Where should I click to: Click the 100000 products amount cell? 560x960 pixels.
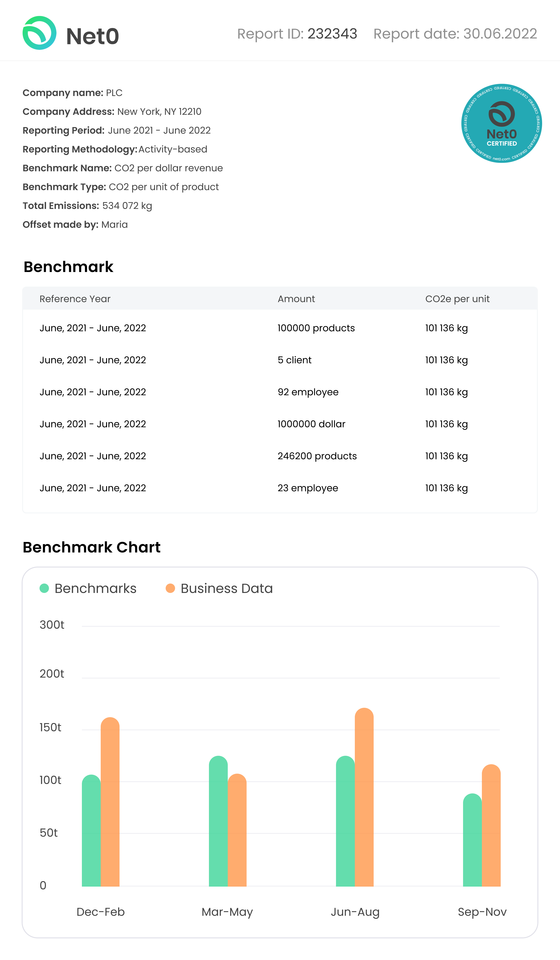pyautogui.click(x=316, y=328)
